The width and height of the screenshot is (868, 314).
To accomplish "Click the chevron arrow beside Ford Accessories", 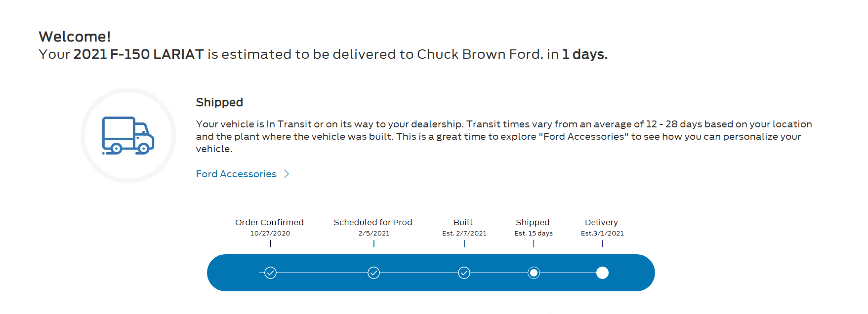I will tap(287, 174).
